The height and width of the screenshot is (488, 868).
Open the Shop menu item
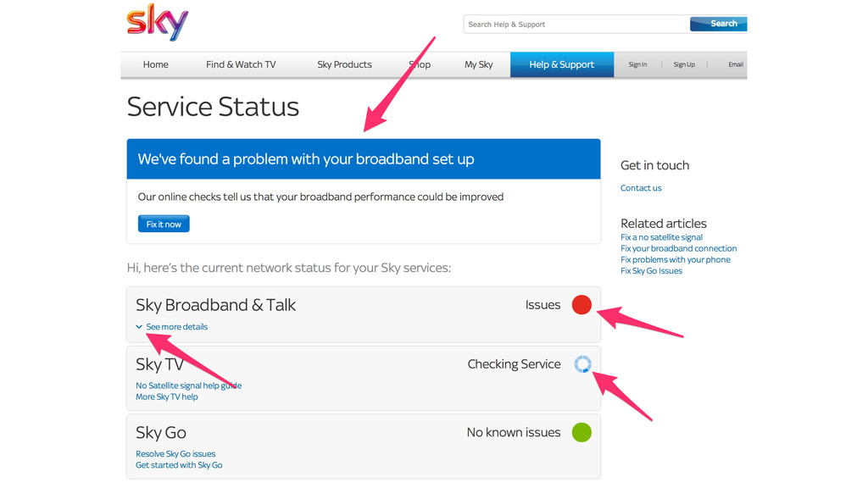[x=420, y=64]
